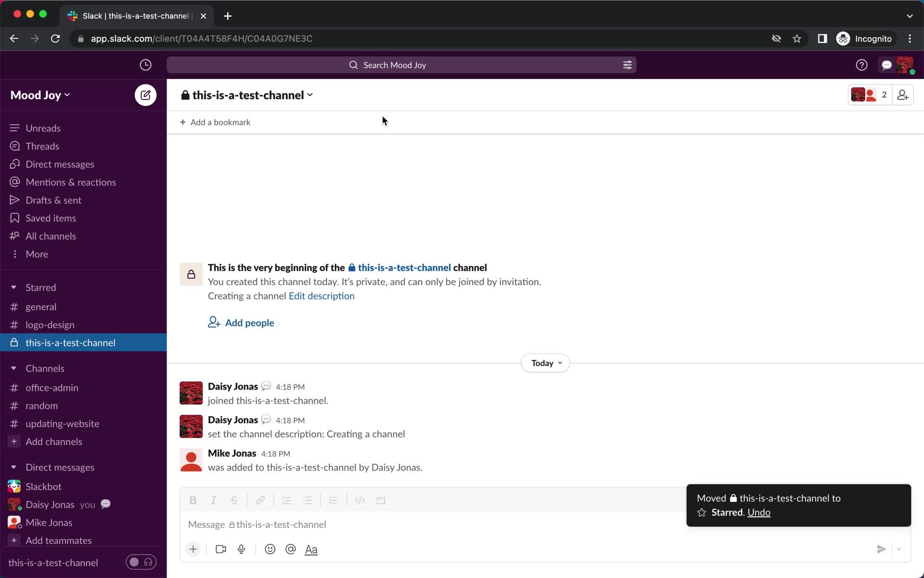The height and width of the screenshot is (578, 924).
Task: Click Edit description link
Action: [322, 295]
